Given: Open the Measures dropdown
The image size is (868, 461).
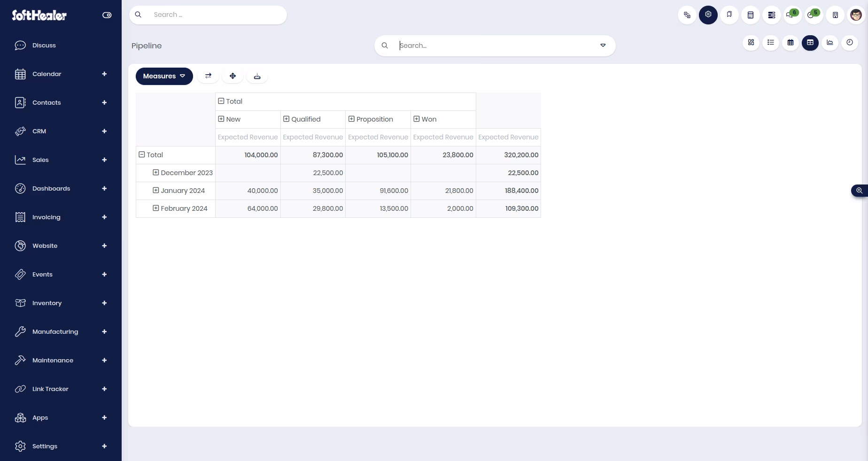Looking at the screenshot, I should pyautogui.click(x=164, y=76).
